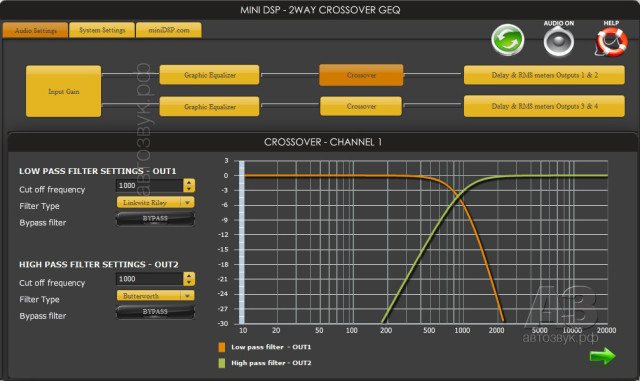Open Butterworth filter type dropdown
The height and width of the screenshot is (381, 640).
click(156, 295)
